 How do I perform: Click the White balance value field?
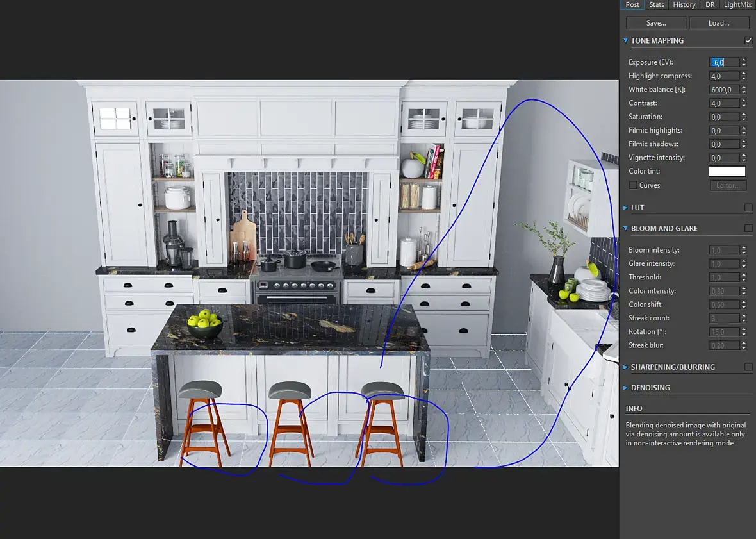[724, 90]
